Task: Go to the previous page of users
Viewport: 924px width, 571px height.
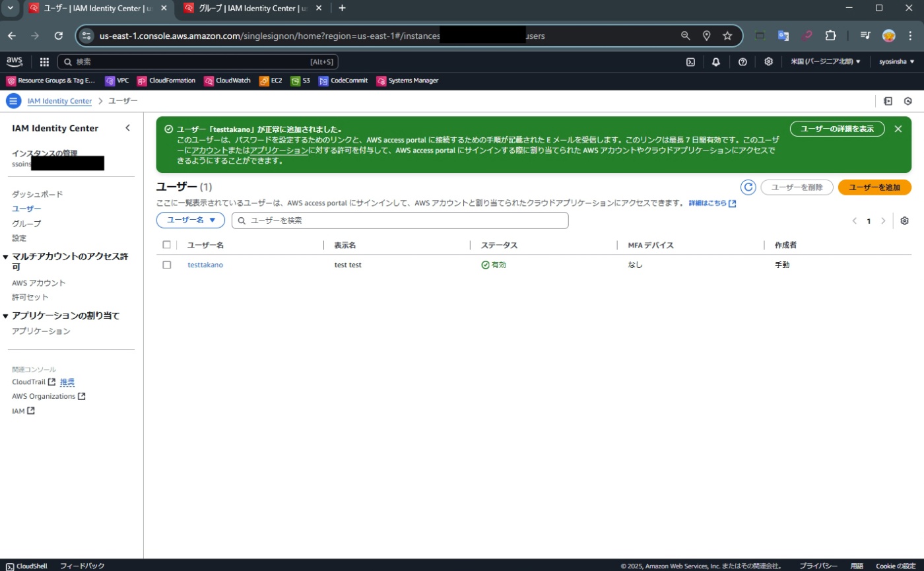Action: click(x=855, y=220)
